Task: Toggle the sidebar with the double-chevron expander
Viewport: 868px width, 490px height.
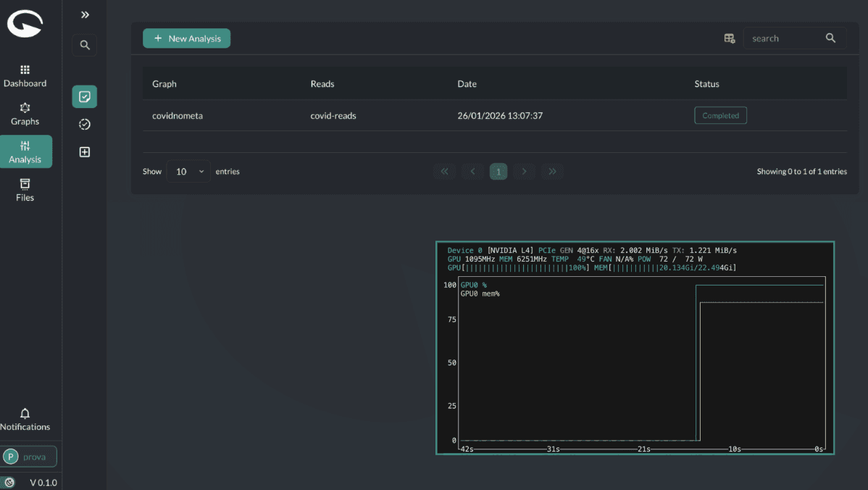Action: [x=84, y=14]
